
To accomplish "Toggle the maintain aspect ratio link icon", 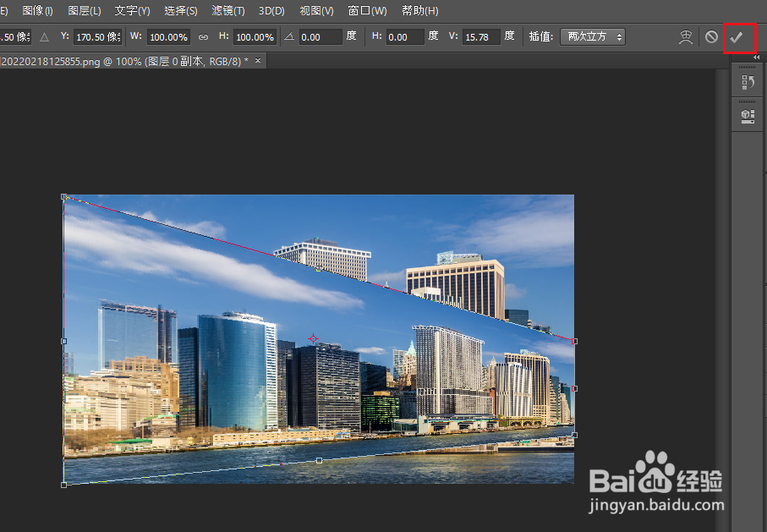I will pos(204,37).
